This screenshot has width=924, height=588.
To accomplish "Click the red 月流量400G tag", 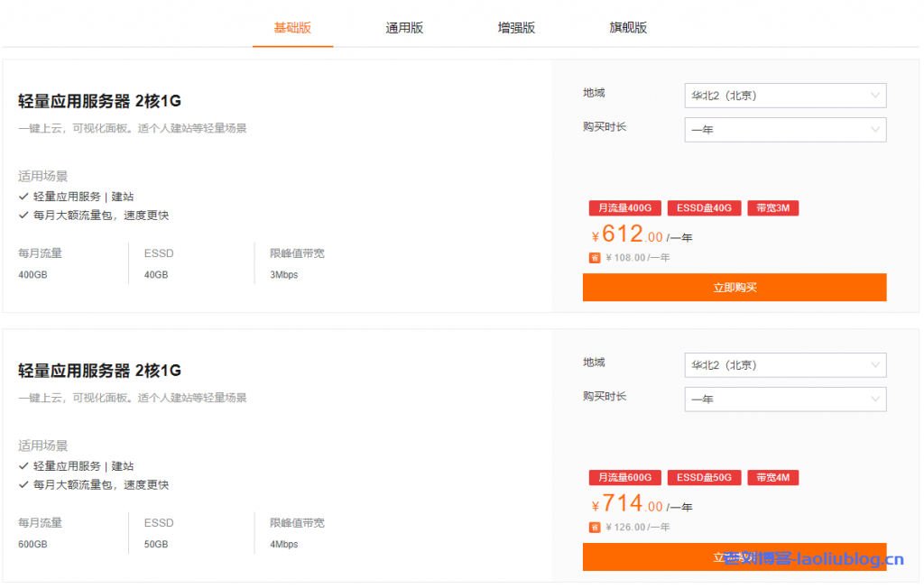I will coord(625,208).
